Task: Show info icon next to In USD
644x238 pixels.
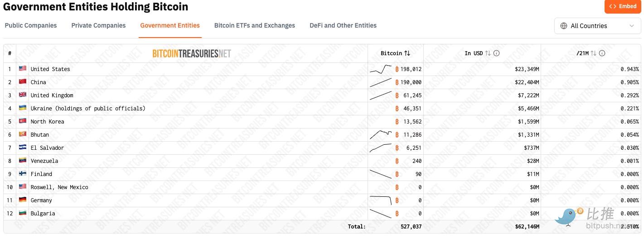Action: pyautogui.click(x=496, y=53)
